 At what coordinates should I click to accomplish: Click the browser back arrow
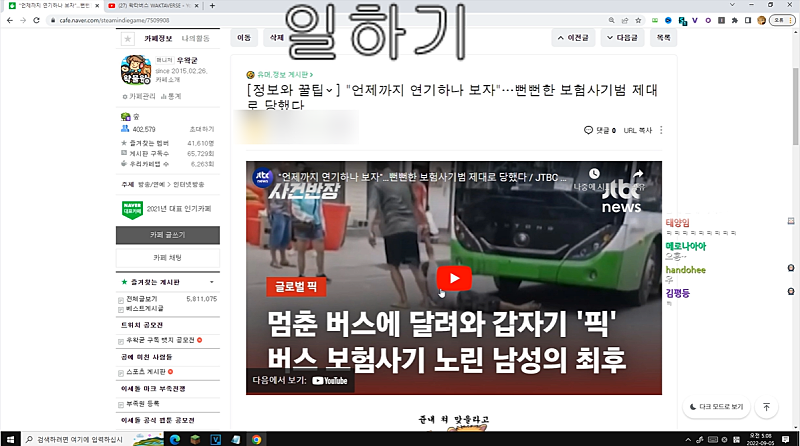[10, 20]
